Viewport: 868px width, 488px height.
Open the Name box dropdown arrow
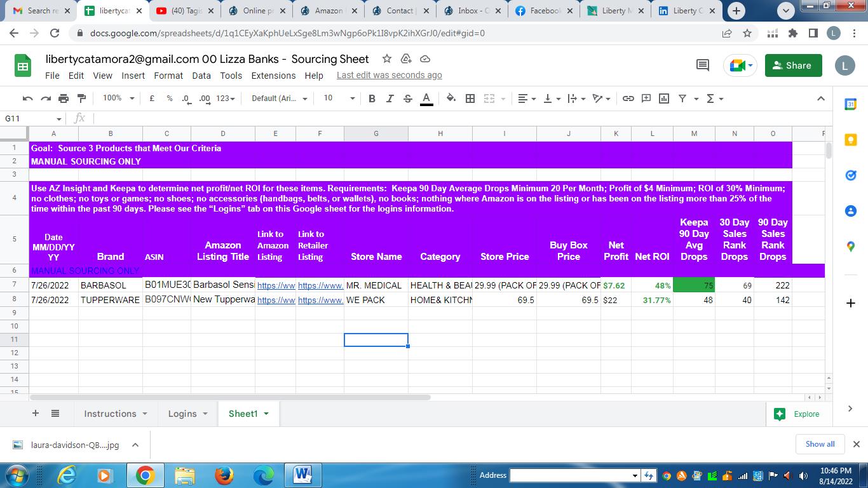click(58, 119)
